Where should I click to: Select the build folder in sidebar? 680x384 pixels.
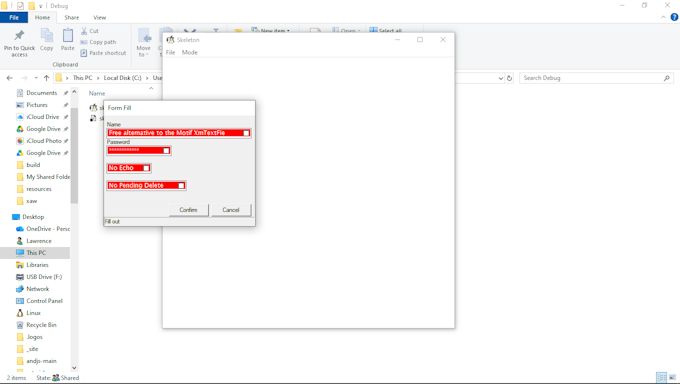pyautogui.click(x=33, y=165)
